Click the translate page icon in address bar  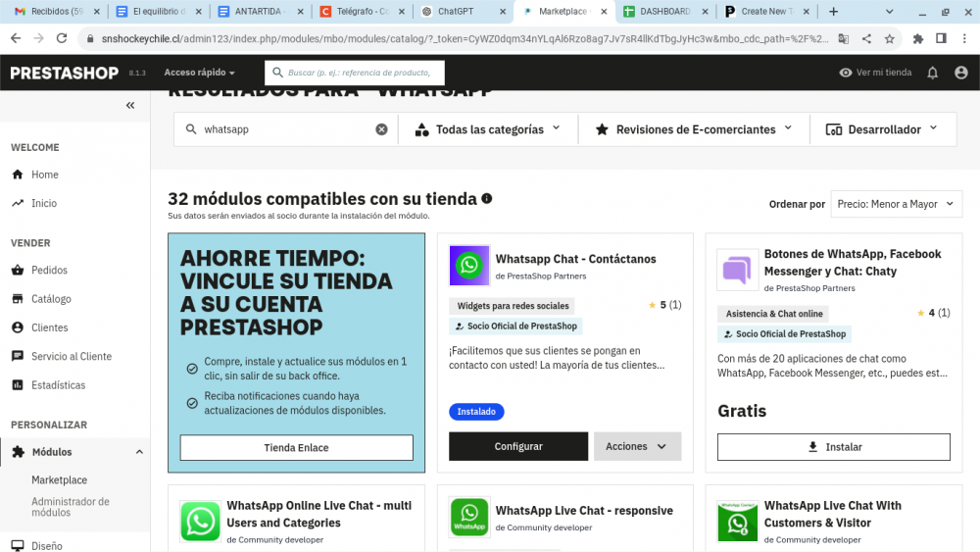coord(843,39)
